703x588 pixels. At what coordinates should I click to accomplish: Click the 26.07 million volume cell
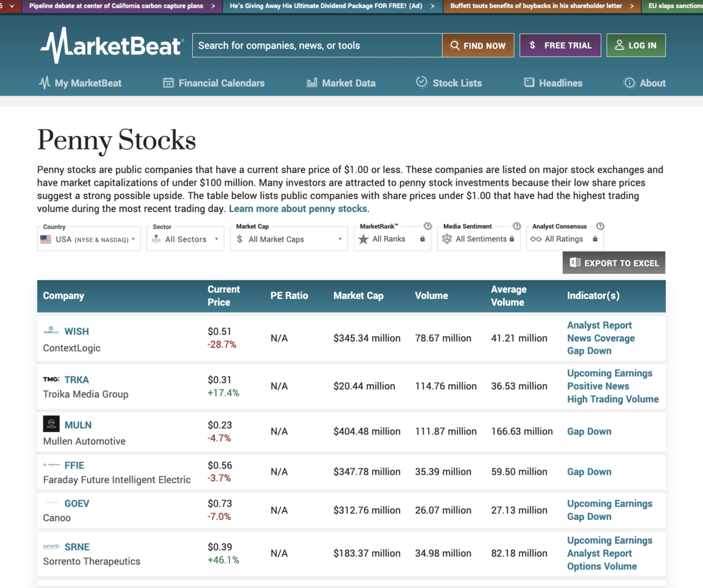pyautogui.click(x=443, y=510)
